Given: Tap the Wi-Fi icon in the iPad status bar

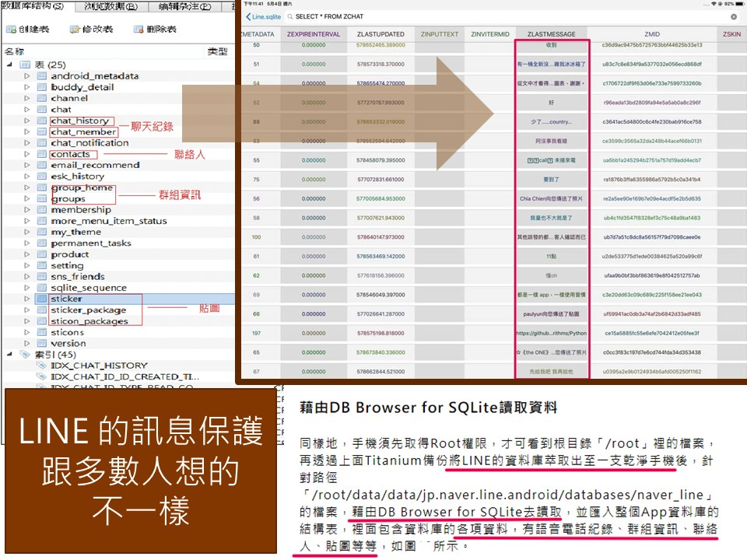Looking at the screenshot, I should click(x=714, y=4).
